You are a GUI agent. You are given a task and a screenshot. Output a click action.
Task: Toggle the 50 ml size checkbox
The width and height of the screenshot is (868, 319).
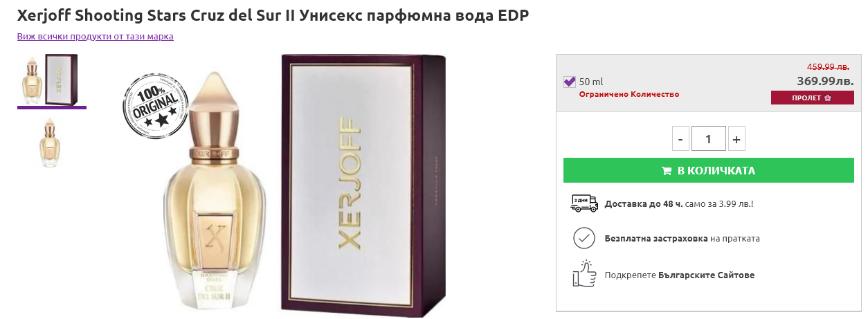(570, 82)
